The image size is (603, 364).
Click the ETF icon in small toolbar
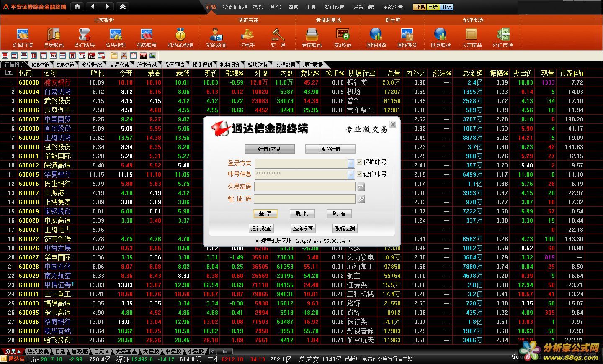click(x=143, y=56)
